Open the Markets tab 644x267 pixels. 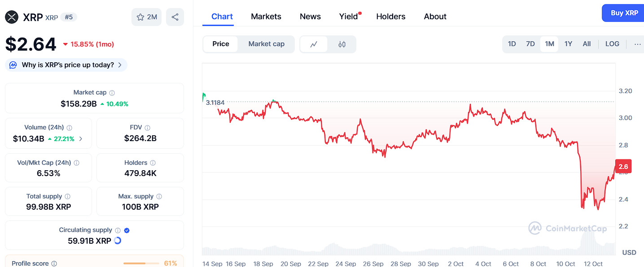pyautogui.click(x=266, y=17)
